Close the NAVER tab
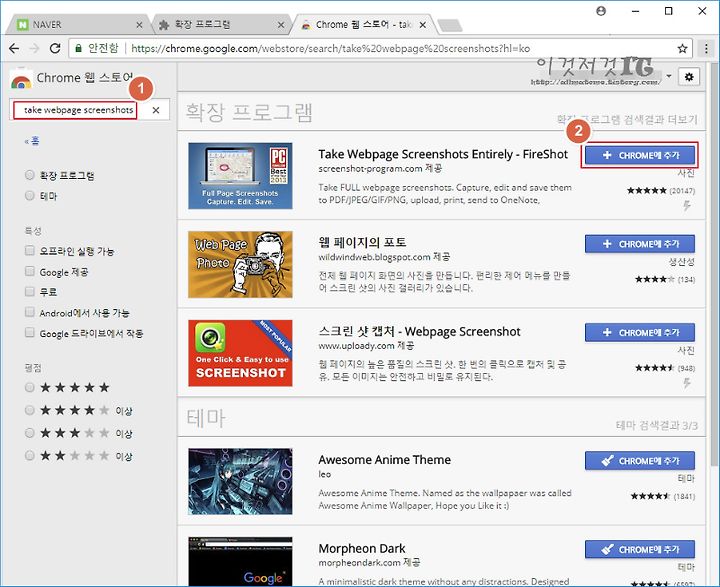This screenshot has height=587, width=720. tap(140, 25)
